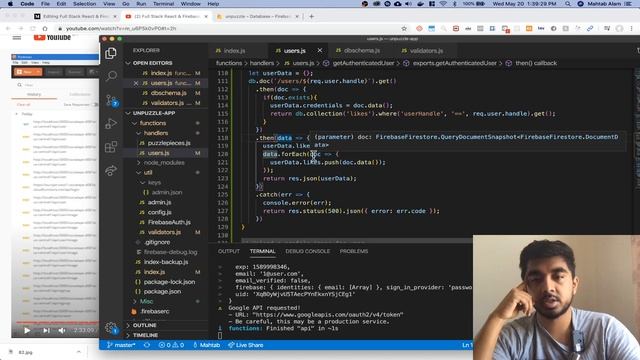640x360 pixels.
Task: Open the Extensions view
Action: click(x=111, y=147)
